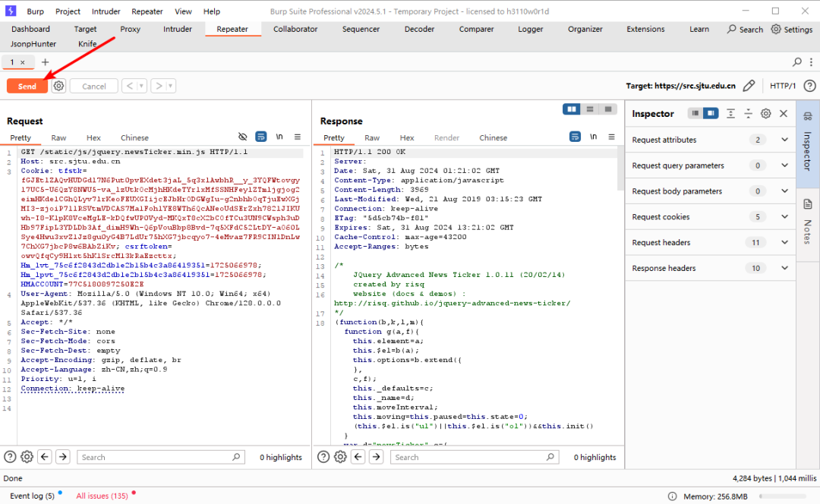Open the Response panel hamburger menu
Screen dimensions: 820x504
point(611,137)
